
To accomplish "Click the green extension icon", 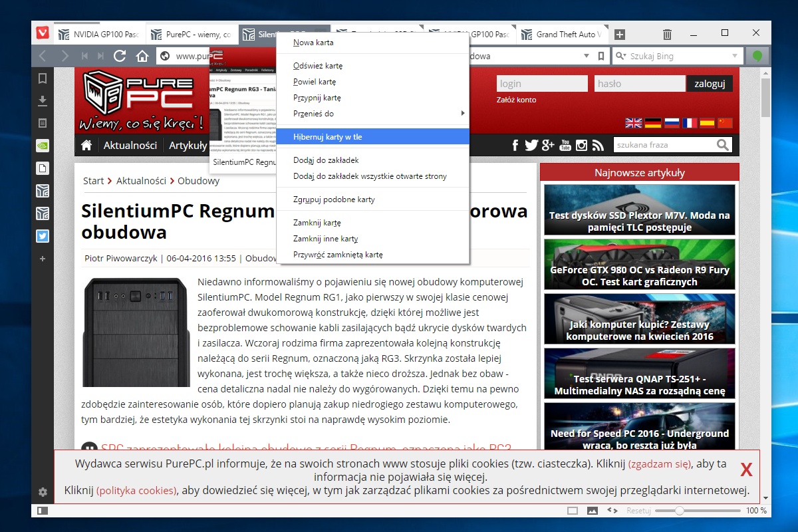I will tap(757, 56).
